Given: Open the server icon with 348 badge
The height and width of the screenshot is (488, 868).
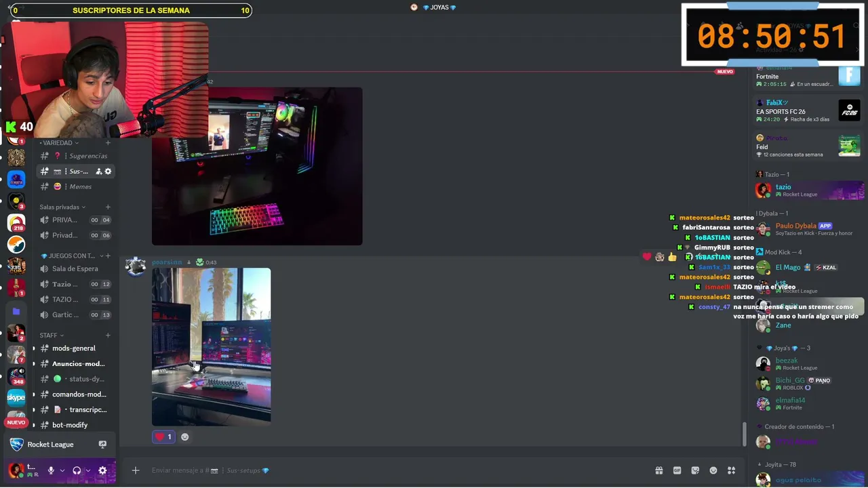Looking at the screenshot, I should tap(16, 376).
